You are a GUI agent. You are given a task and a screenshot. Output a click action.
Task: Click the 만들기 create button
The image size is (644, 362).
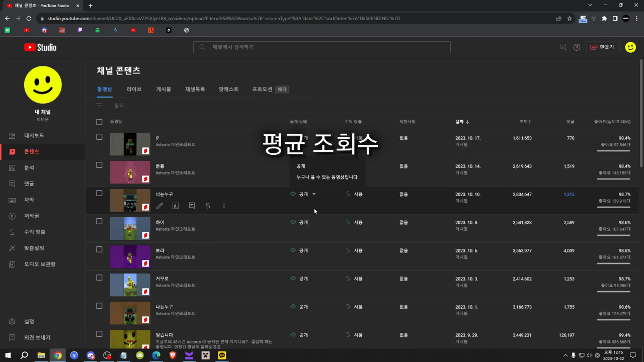point(602,47)
